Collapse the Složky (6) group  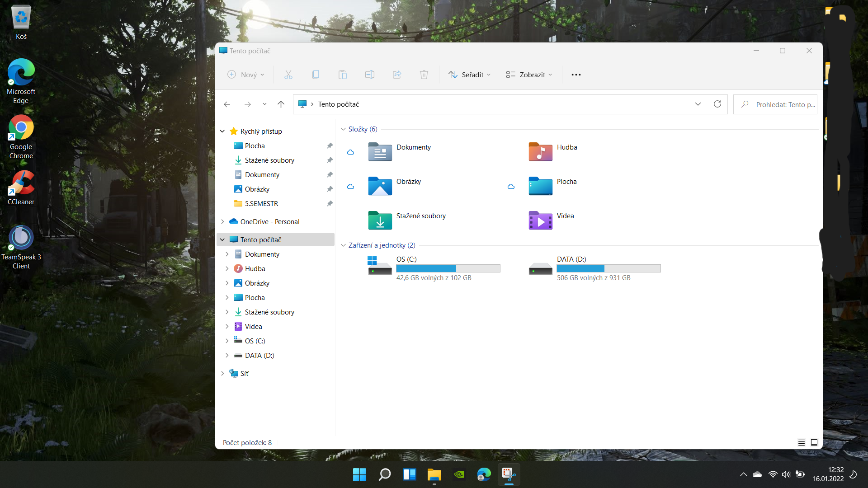pos(343,129)
